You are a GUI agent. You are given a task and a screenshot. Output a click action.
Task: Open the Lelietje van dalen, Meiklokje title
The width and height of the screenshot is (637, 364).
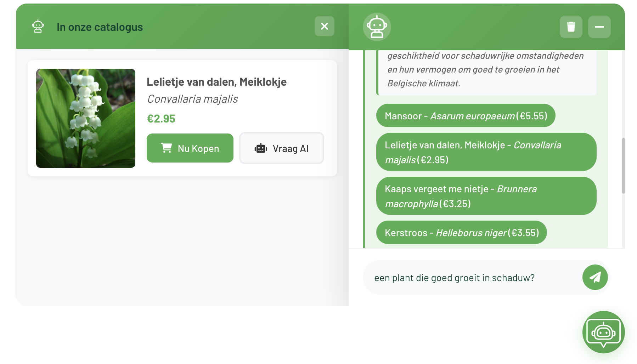tap(216, 82)
